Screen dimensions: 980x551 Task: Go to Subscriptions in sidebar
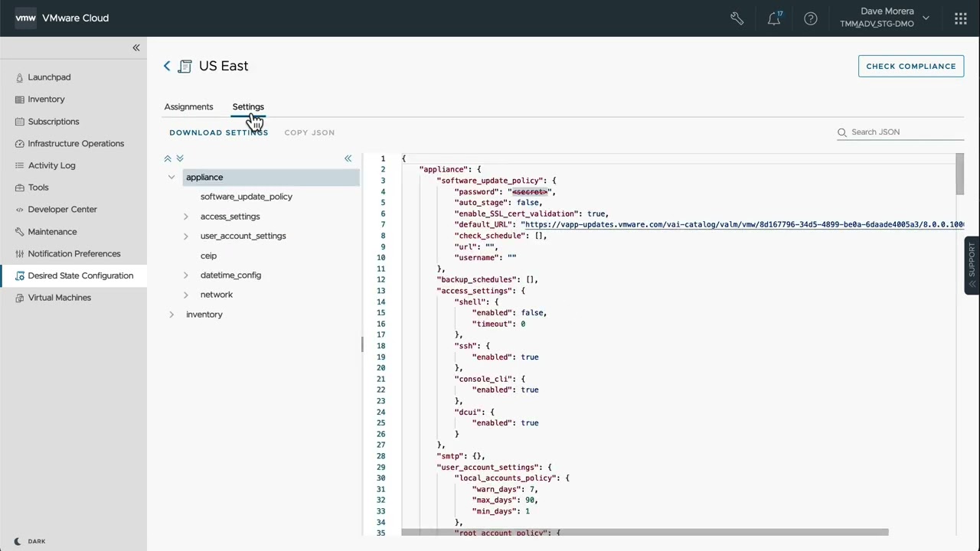click(x=54, y=122)
